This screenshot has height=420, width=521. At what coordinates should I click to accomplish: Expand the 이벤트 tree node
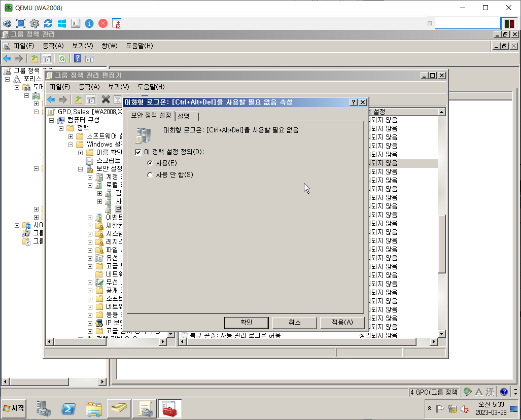[90, 218]
